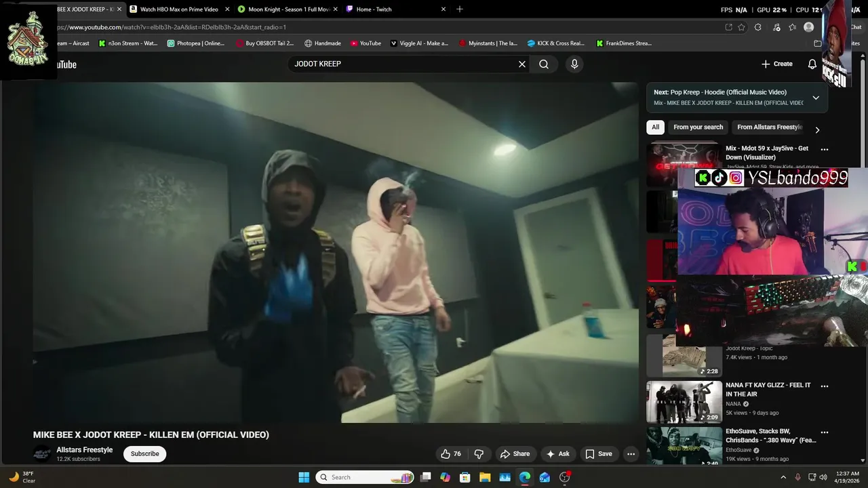The width and height of the screenshot is (868, 488).
Task: Open the Create menu button
Action: (x=777, y=64)
